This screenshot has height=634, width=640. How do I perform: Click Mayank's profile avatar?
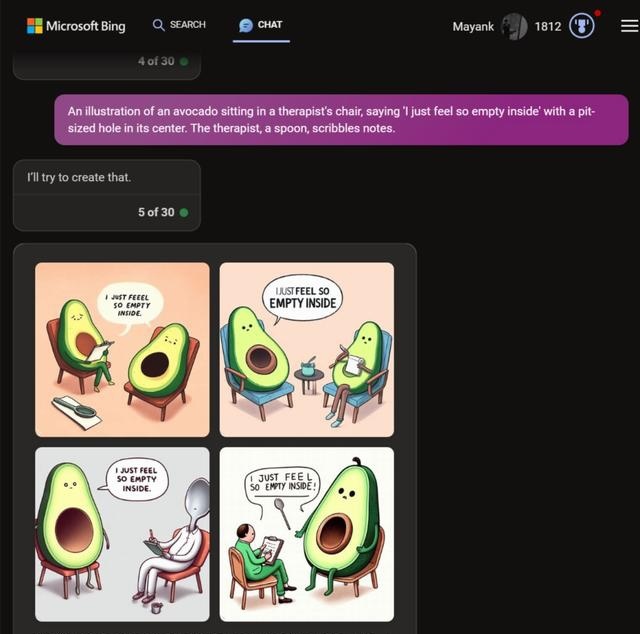514,26
